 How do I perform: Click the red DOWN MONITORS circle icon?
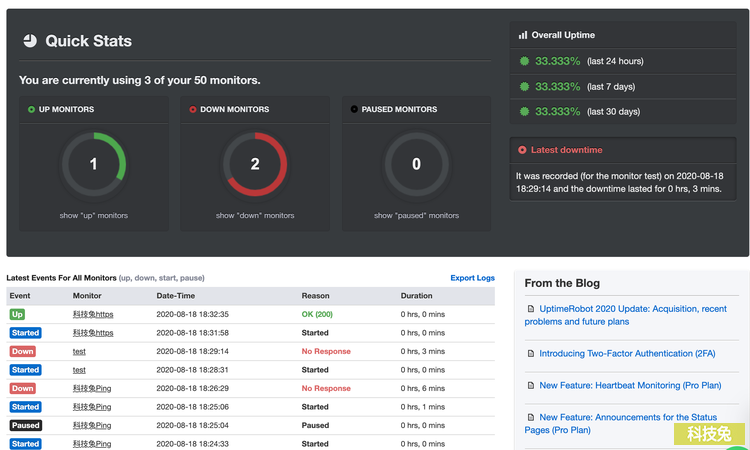coord(193,110)
